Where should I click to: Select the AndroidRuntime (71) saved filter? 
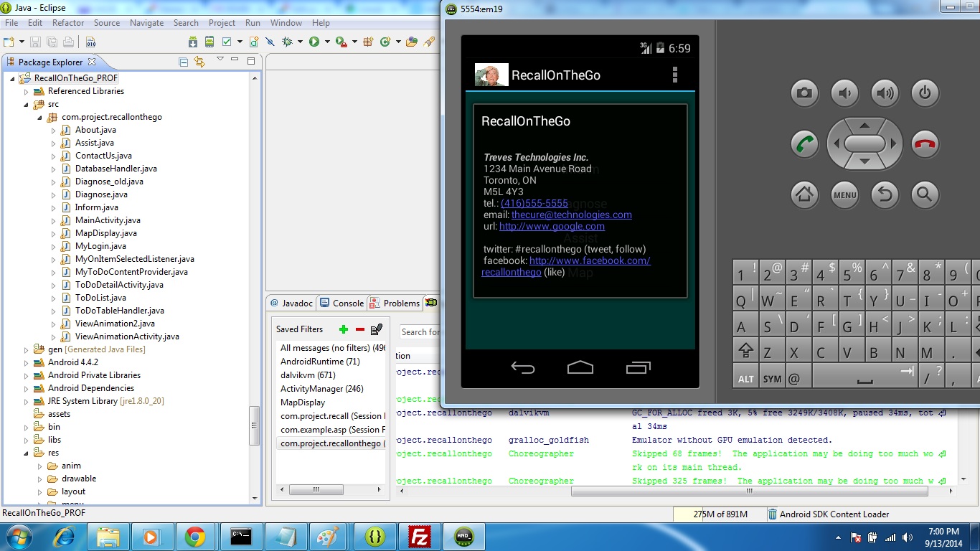(x=320, y=362)
